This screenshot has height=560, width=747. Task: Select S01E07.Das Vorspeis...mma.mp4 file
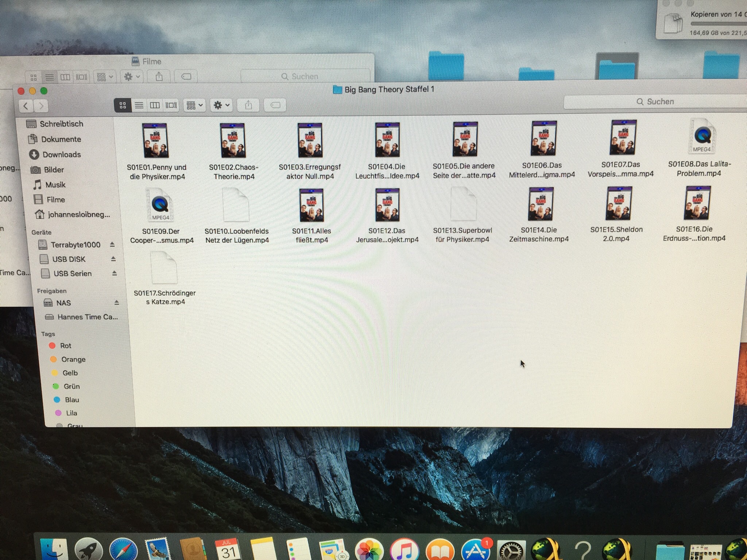[x=623, y=137]
